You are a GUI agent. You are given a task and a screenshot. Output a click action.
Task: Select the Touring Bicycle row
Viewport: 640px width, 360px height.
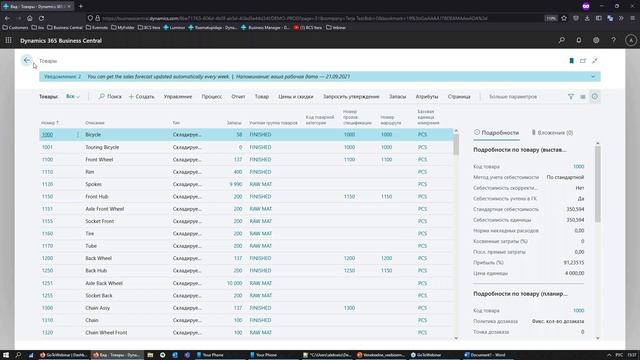click(246, 147)
